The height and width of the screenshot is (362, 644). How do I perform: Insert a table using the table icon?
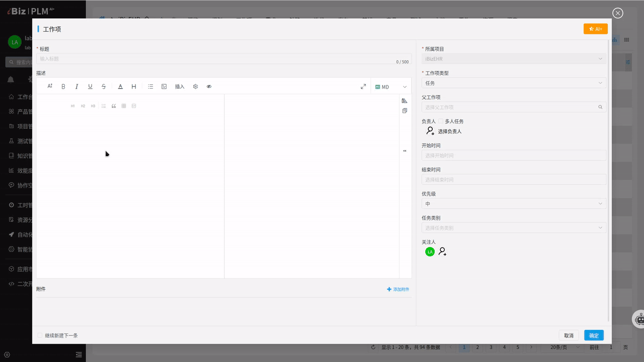[x=124, y=106]
